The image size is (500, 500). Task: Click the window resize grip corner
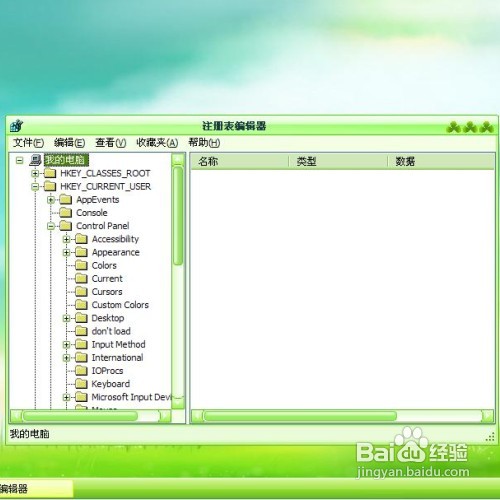(490, 437)
